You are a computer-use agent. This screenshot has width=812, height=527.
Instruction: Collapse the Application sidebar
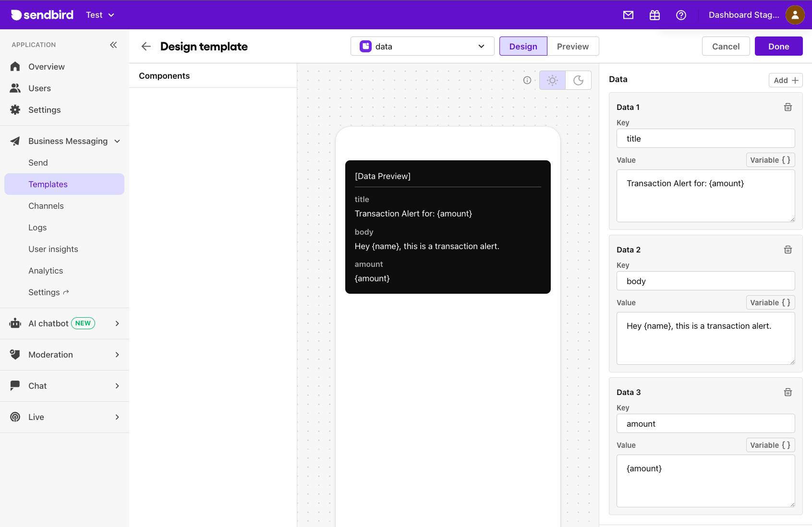coord(114,45)
